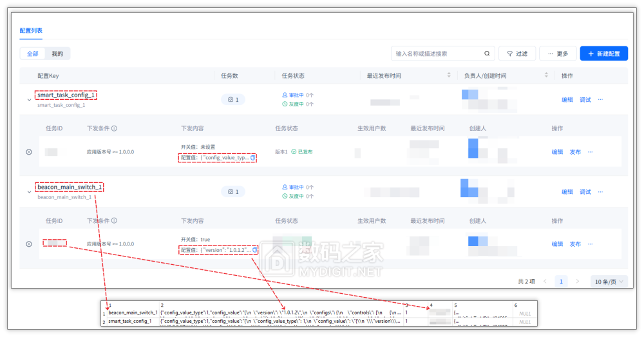
Task: Click target icon of smart_task_config_1 task row
Action: coord(29,152)
